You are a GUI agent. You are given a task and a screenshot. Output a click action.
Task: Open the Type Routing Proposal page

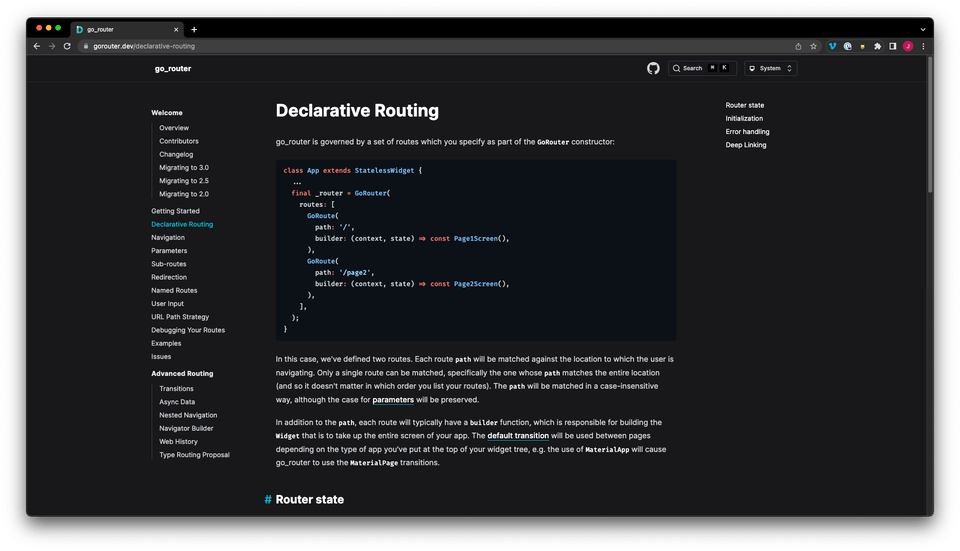point(194,455)
